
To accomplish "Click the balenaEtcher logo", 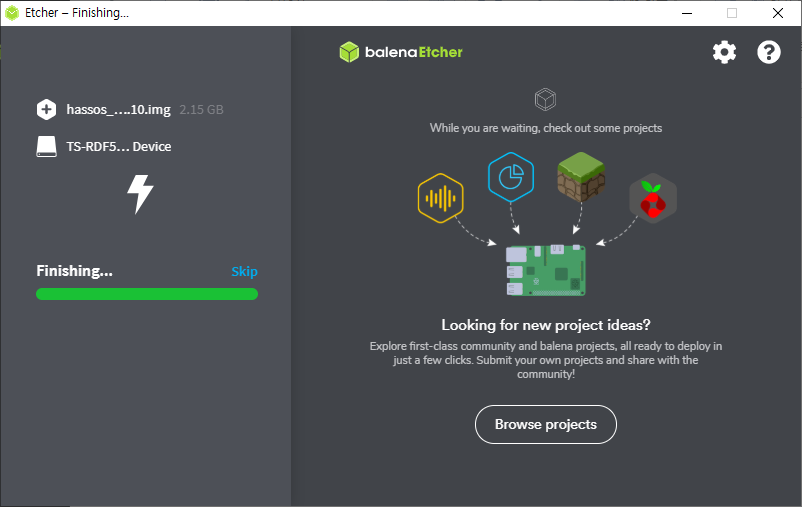I will pyautogui.click(x=401, y=52).
